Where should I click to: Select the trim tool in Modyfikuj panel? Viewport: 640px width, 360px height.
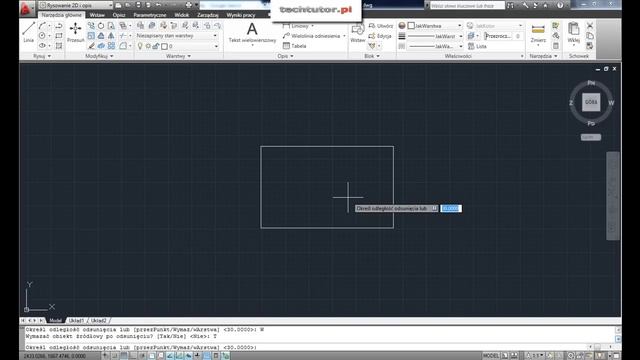click(x=122, y=36)
